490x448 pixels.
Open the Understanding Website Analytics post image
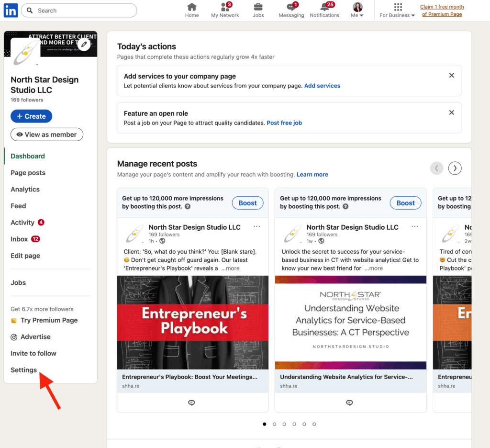point(351,322)
